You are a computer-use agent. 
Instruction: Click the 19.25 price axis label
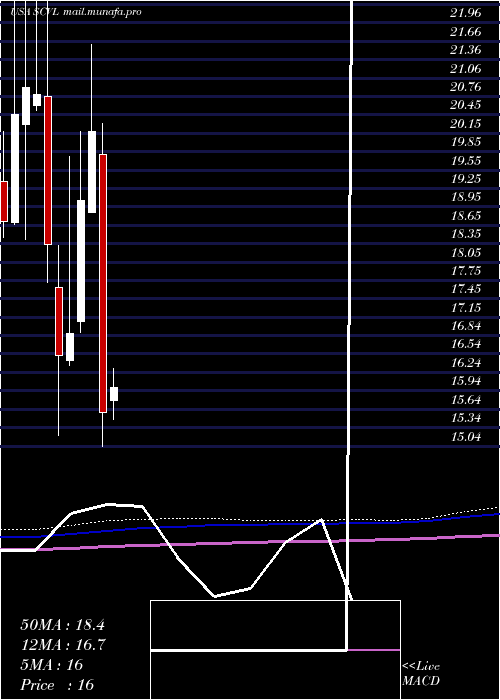(x=466, y=179)
